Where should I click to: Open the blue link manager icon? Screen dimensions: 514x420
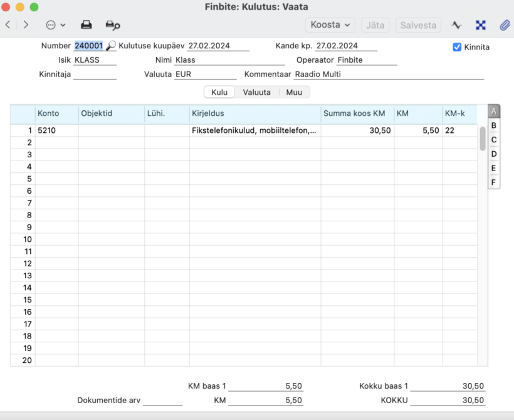click(x=481, y=25)
